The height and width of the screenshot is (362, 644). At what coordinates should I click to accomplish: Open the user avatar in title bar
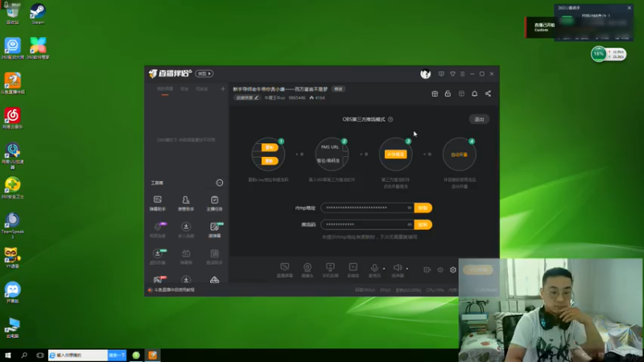point(426,74)
